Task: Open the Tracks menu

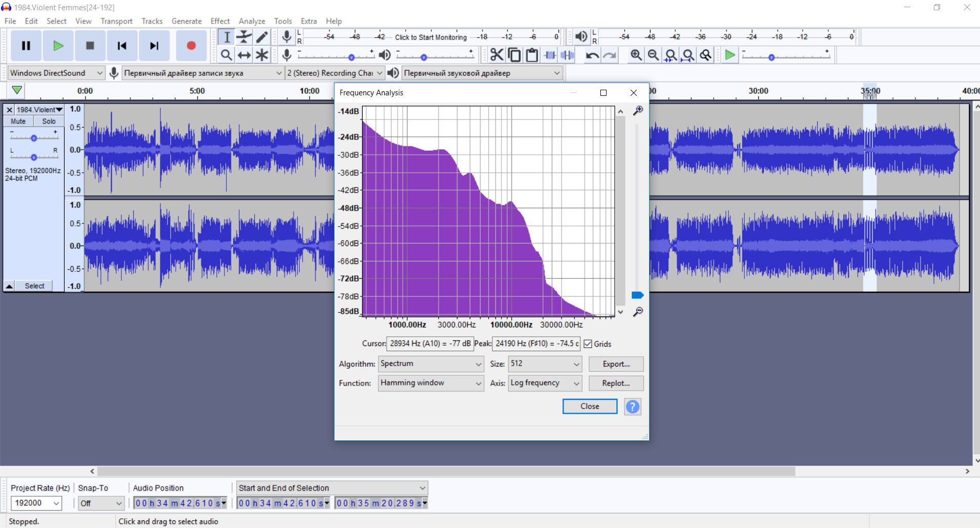Action: (x=152, y=21)
